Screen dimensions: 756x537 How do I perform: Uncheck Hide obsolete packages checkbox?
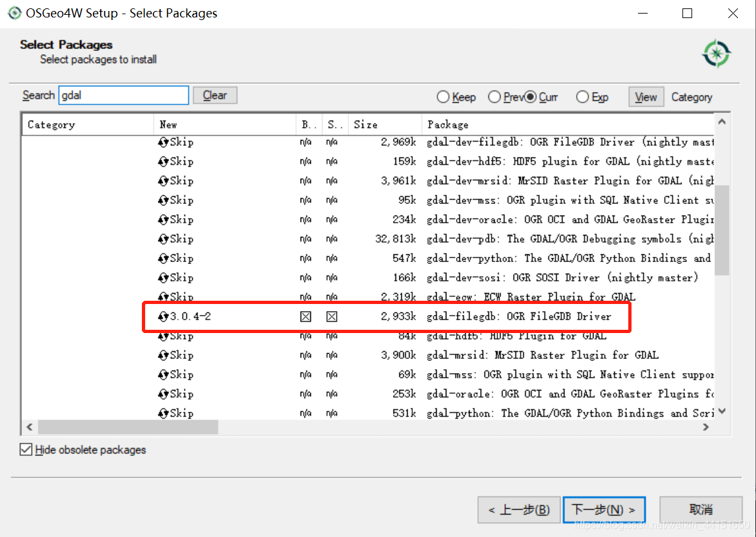coord(26,450)
